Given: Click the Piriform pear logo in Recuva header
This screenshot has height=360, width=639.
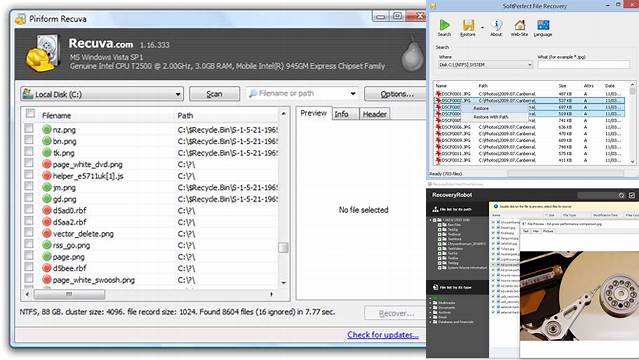Looking at the screenshot, I should pyautogui.click(x=412, y=54).
